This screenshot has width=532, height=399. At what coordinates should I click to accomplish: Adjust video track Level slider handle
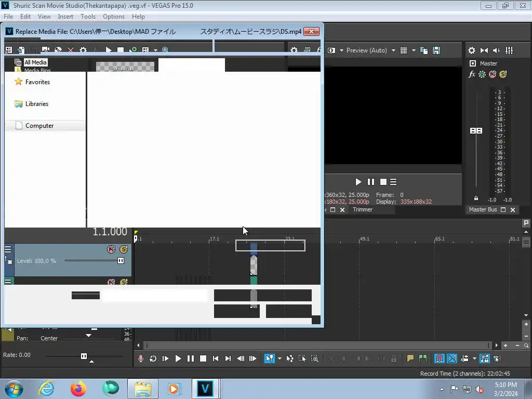[x=121, y=261]
